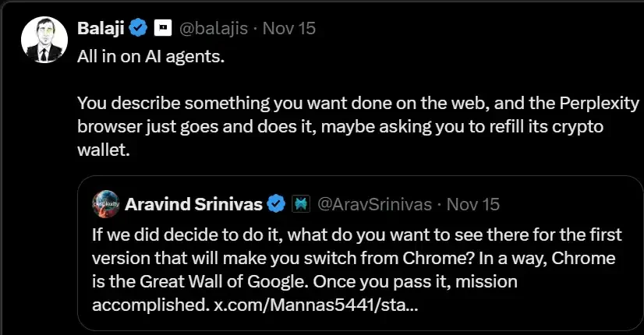The image size is (644, 335).
Task: Click the Aravind Srinivas display name
Action: point(194,204)
